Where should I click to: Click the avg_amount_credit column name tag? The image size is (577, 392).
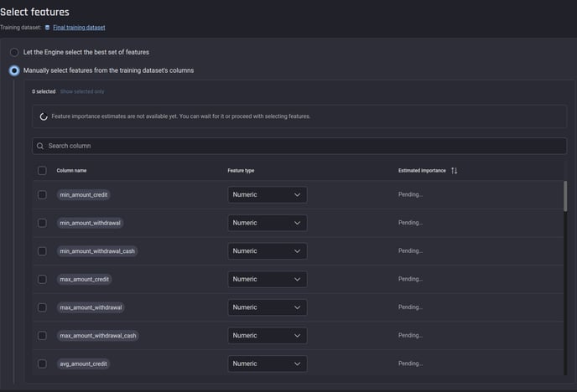(84, 364)
